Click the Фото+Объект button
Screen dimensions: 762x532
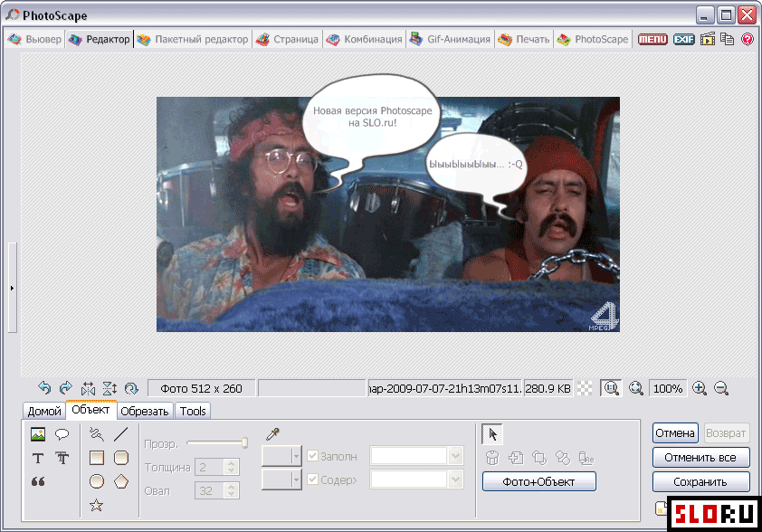pos(539,481)
